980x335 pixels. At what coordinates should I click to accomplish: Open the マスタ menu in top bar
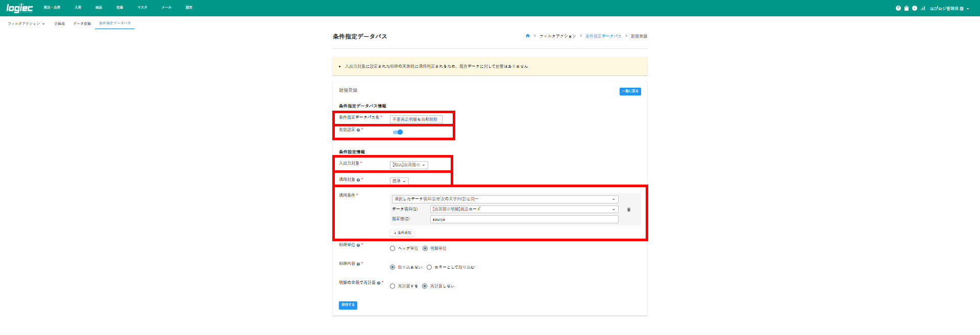(142, 8)
